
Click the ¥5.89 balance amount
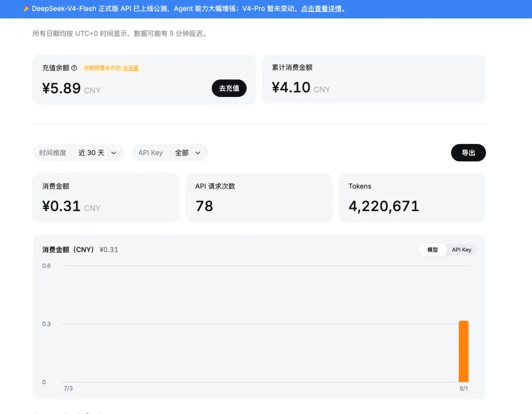coord(62,88)
